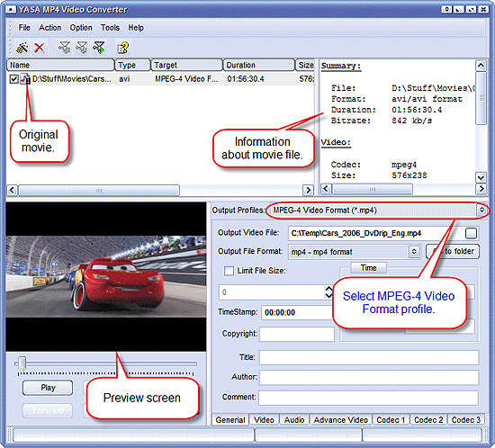The width and height of the screenshot is (495, 448).
Task: Open the File menu
Action: pos(24,28)
